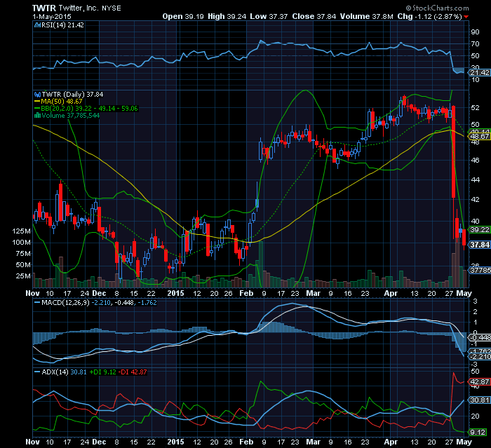Click the TWTR ticker symbol in the header
This screenshot has width=491, height=448.
pyautogui.click(x=43, y=8)
